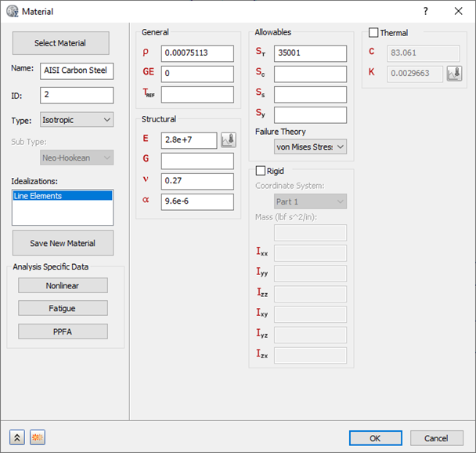Open the PPFA analysis data

click(63, 331)
